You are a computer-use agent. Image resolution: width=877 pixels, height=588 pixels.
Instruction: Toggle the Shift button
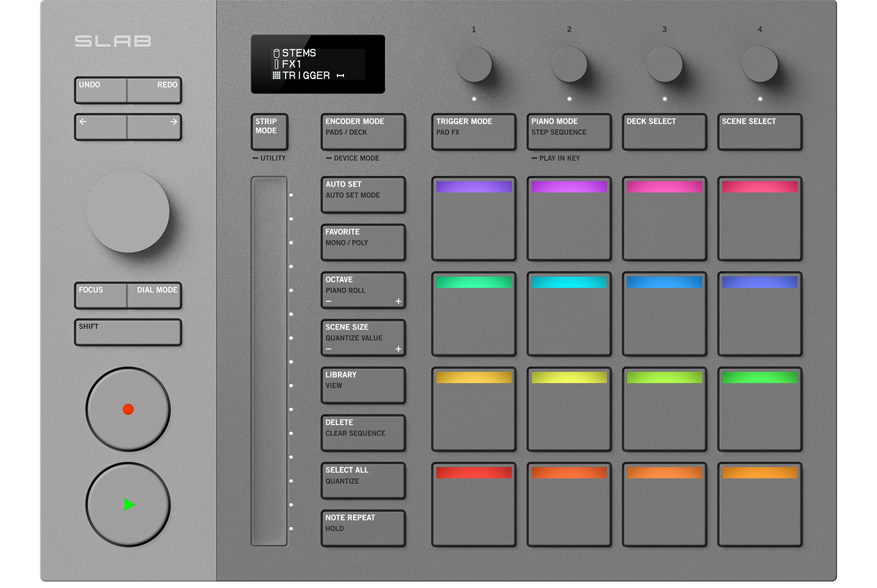tap(128, 332)
